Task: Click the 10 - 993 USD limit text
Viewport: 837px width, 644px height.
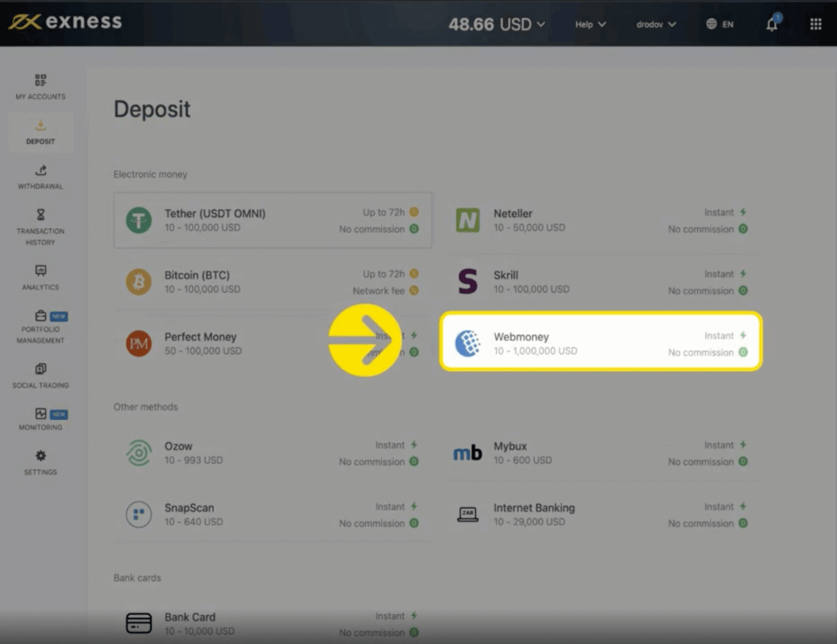Action: [x=194, y=460]
